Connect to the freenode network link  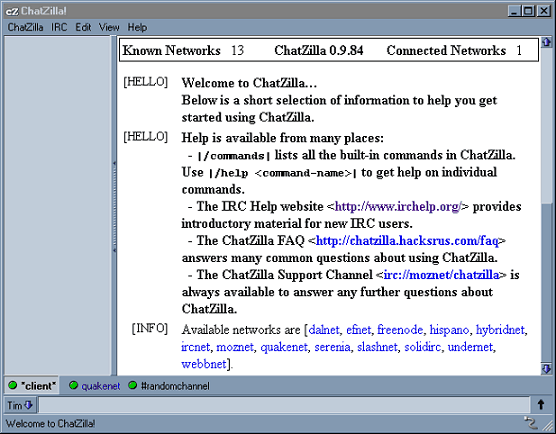400,330
